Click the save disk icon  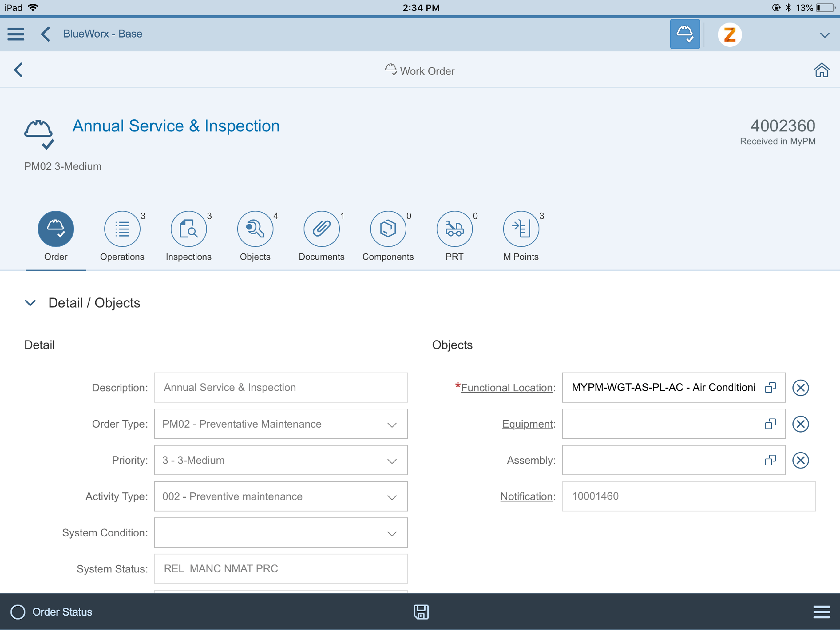(x=421, y=612)
